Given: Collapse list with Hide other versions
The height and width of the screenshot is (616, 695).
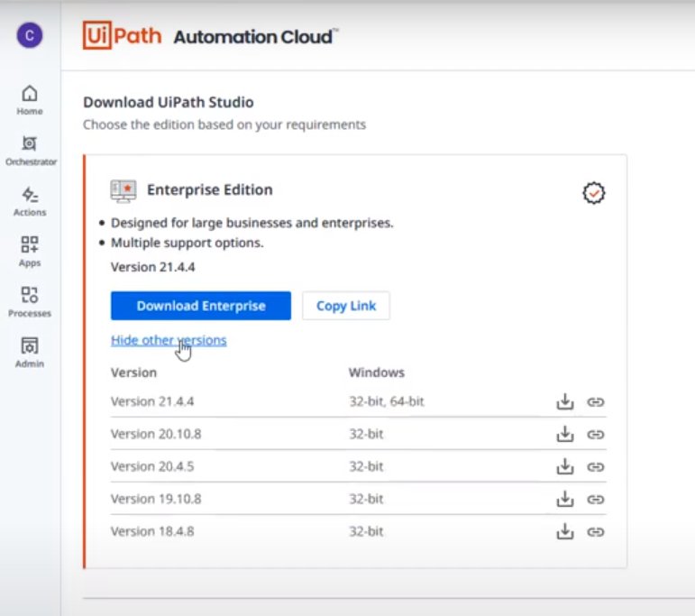Looking at the screenshot, I should click(x=169, y=340).
